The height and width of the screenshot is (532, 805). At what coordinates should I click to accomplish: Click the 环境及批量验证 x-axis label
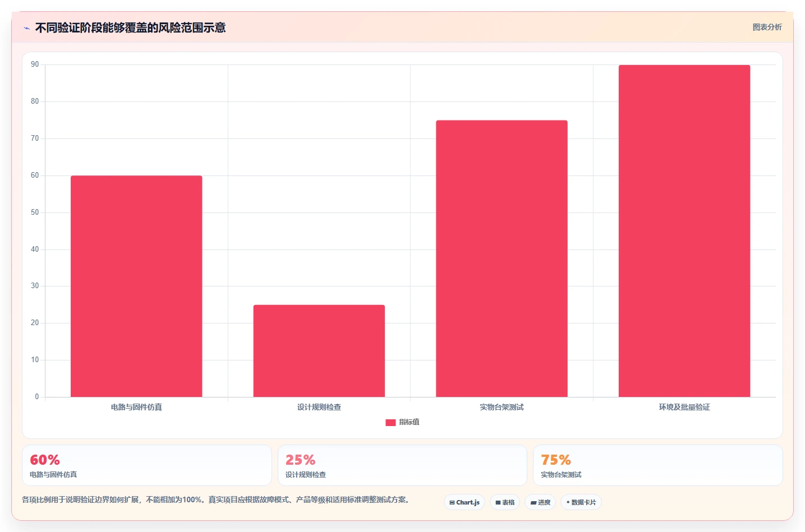click(684, 407)
